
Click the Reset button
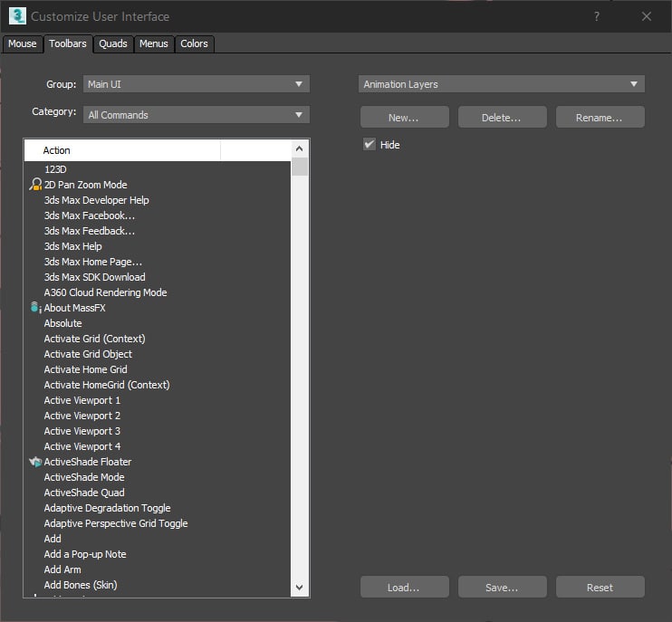point(600,587)
